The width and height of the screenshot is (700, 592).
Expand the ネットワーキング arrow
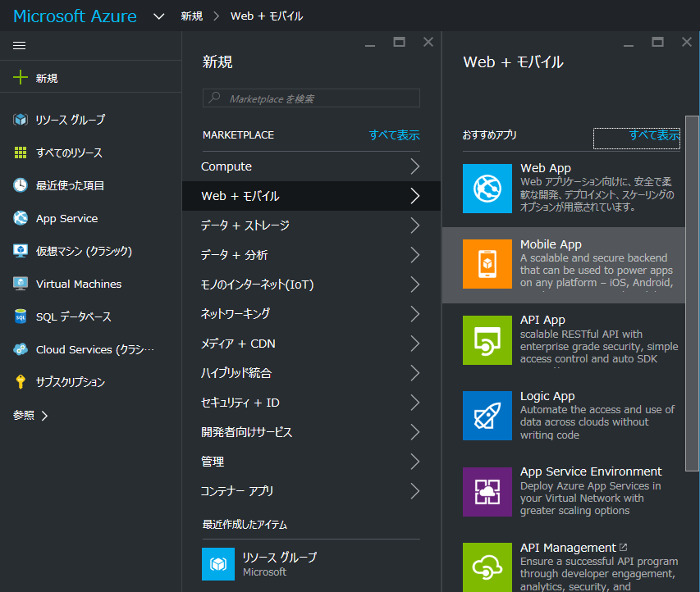coord(415,313)
